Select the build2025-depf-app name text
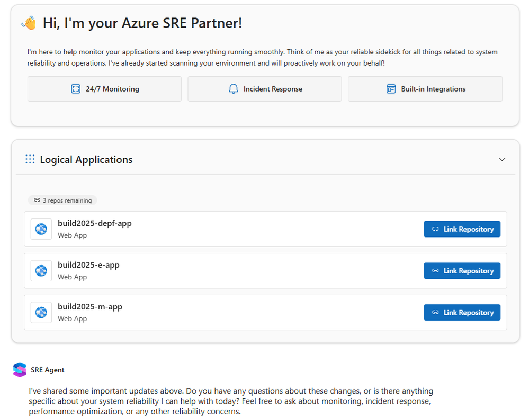Viewport: 529px width, 420px height. pos(95,223)
